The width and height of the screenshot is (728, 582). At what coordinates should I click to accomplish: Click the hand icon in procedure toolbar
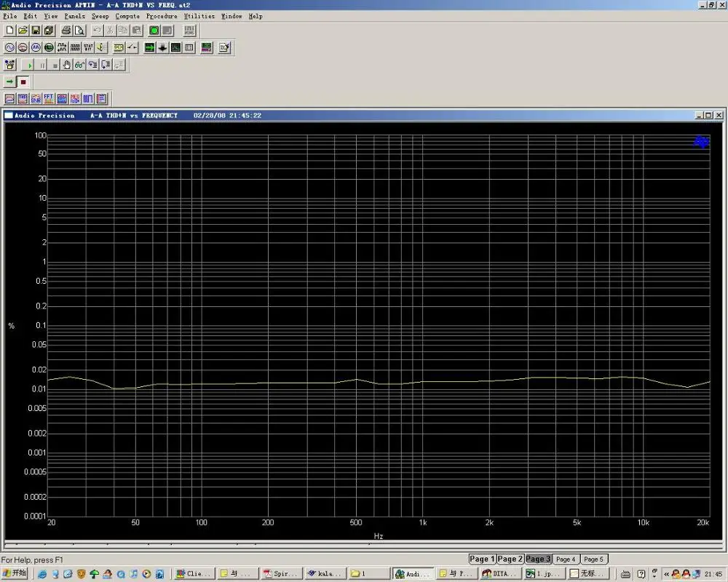coord(67,65)
